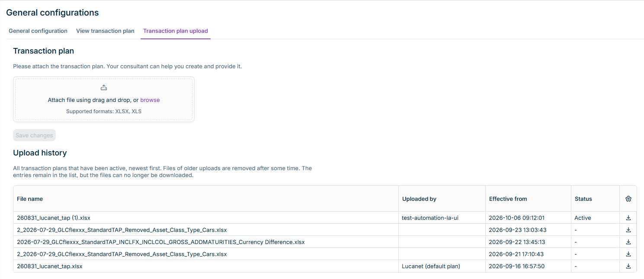The width and height of the screenshot is (644, 279).
Task: Open table column settings gear icon
Action: click(628, 199)
